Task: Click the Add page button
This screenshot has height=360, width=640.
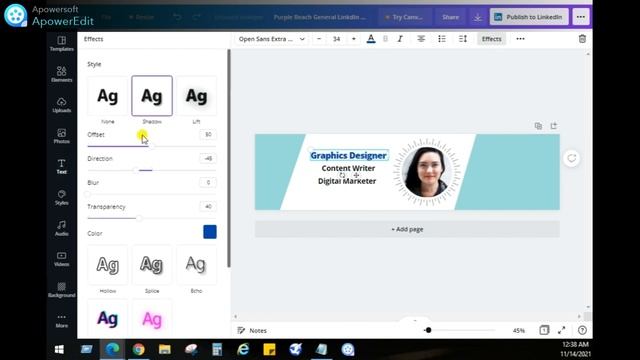Action: 407,229
